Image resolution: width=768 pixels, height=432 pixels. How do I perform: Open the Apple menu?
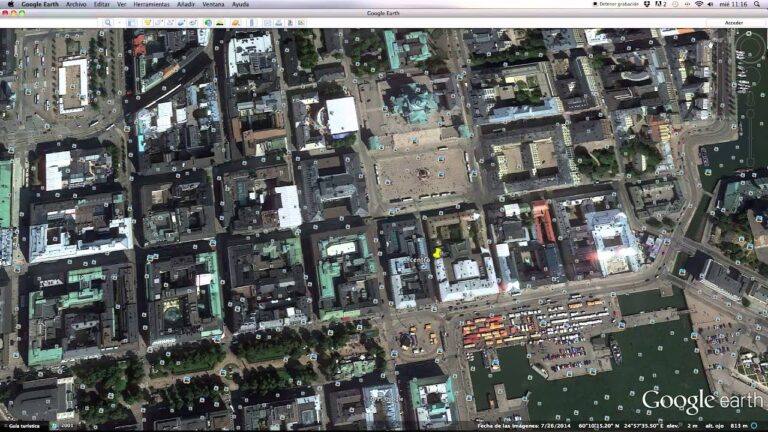[11, 4]
